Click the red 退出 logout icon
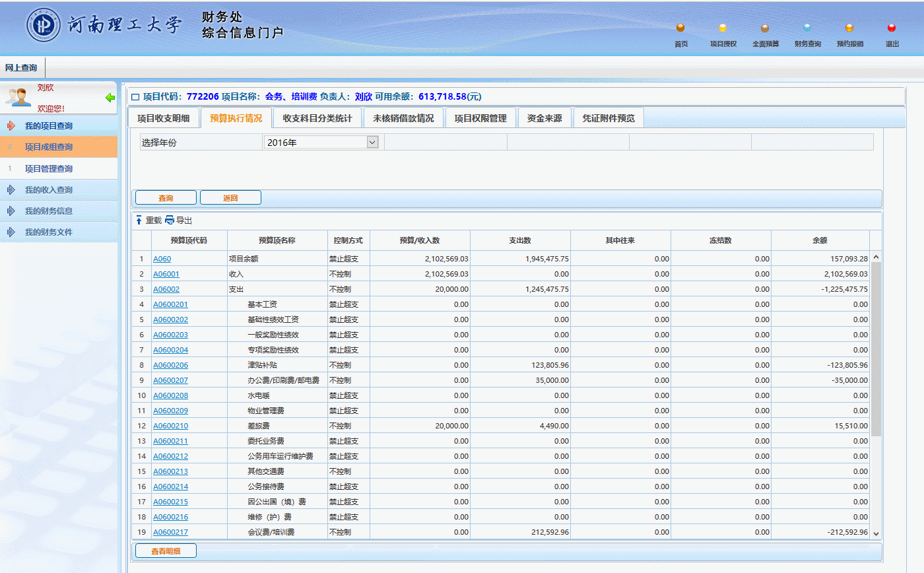Screen dimensions: 924x573 892,28
